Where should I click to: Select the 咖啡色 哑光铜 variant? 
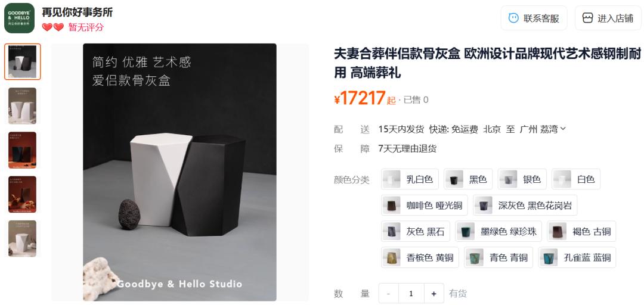point(425,206)
